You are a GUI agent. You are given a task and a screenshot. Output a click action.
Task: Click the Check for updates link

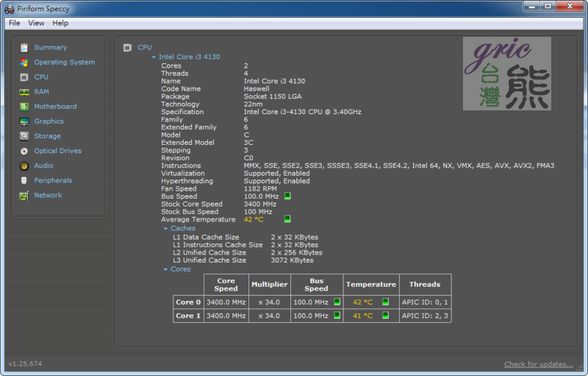[538, 364]
